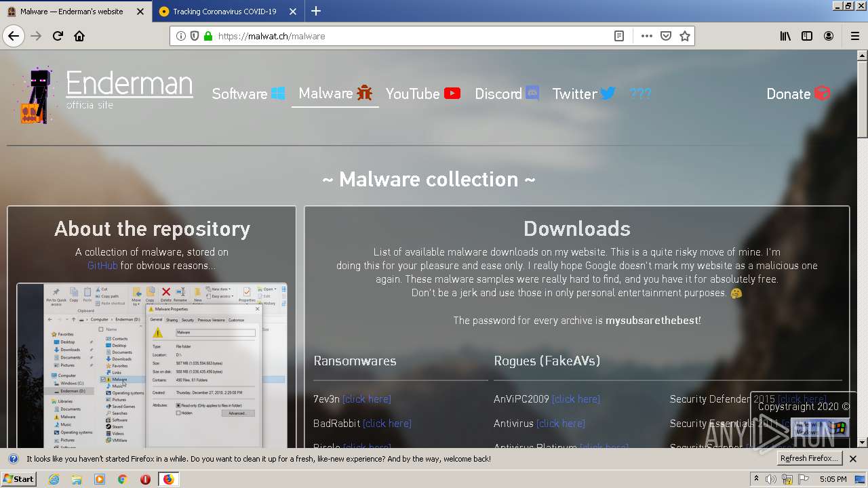Download Antivirus via click here link
The height and width of the screenshot is (488, 868).
(x=561, y=424)
